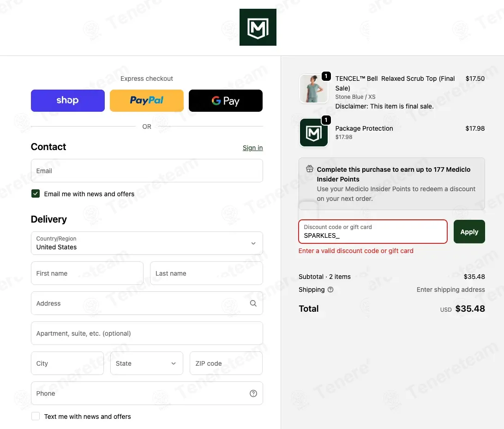Follow the Sign in link

point(252,148)
